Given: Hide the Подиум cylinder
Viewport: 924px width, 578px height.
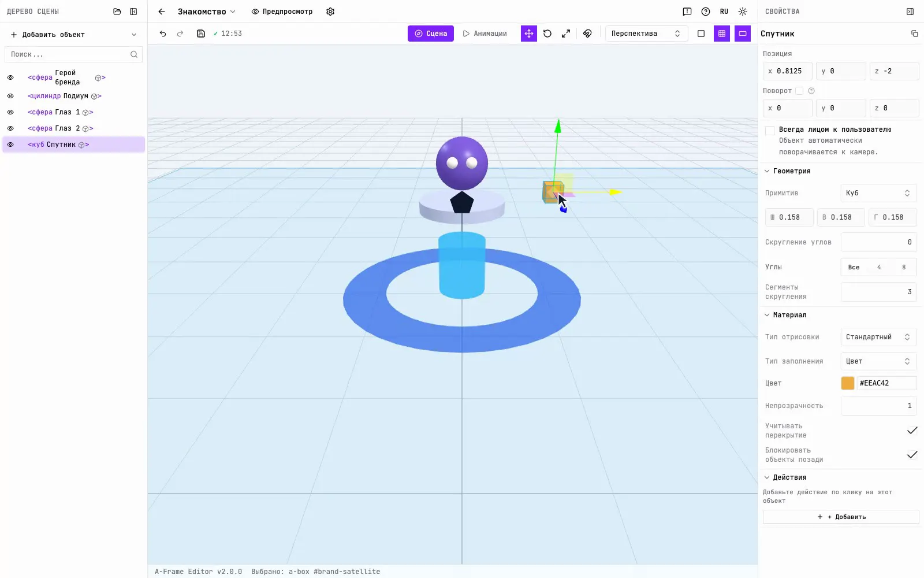Looking at the screenshot, I should pyautogui.click(x=10, y=96).
